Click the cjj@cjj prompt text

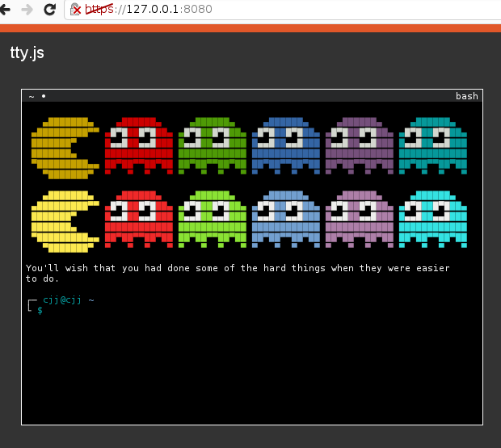(x=62, y=300)
